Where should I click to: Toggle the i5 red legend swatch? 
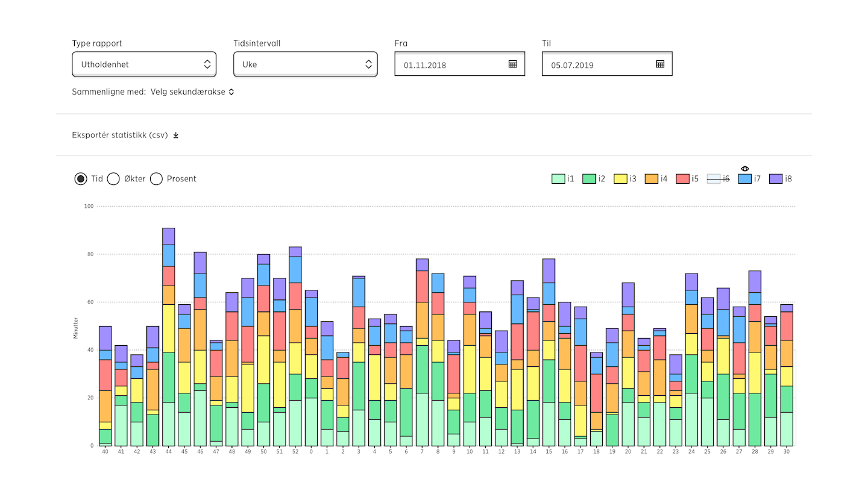[682, 179]
